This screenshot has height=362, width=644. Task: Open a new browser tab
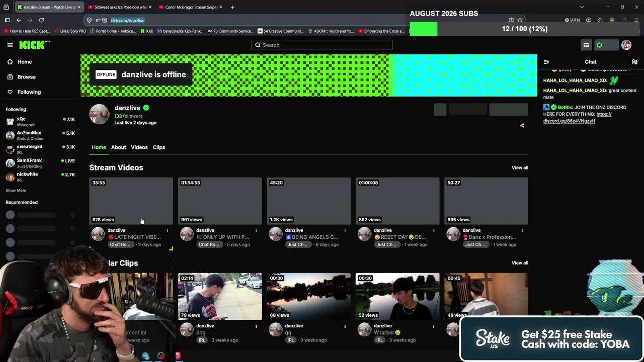pyautogui.click(x=232, y=7)
